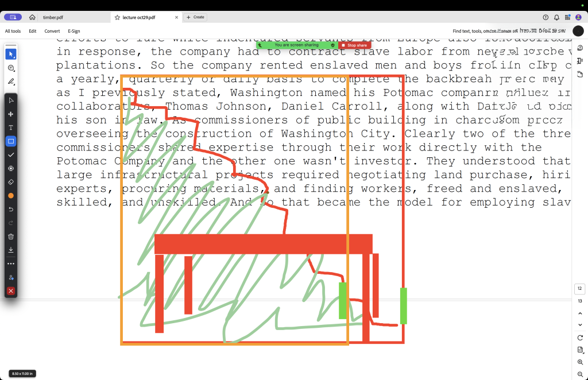Rotate the page with the rotate icon
Image resolution: width=588 pixels, height=380 pixels.
(x=580, y=338)
